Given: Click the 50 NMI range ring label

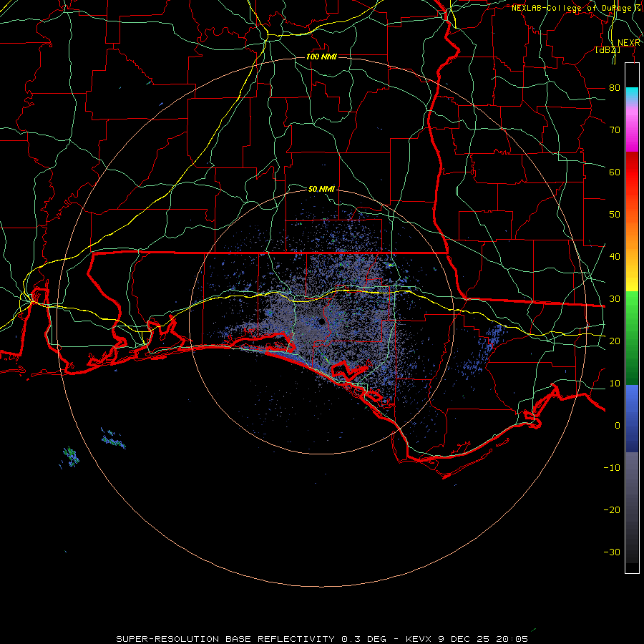Looking at the screenshot, I should (x=321, y=189).
